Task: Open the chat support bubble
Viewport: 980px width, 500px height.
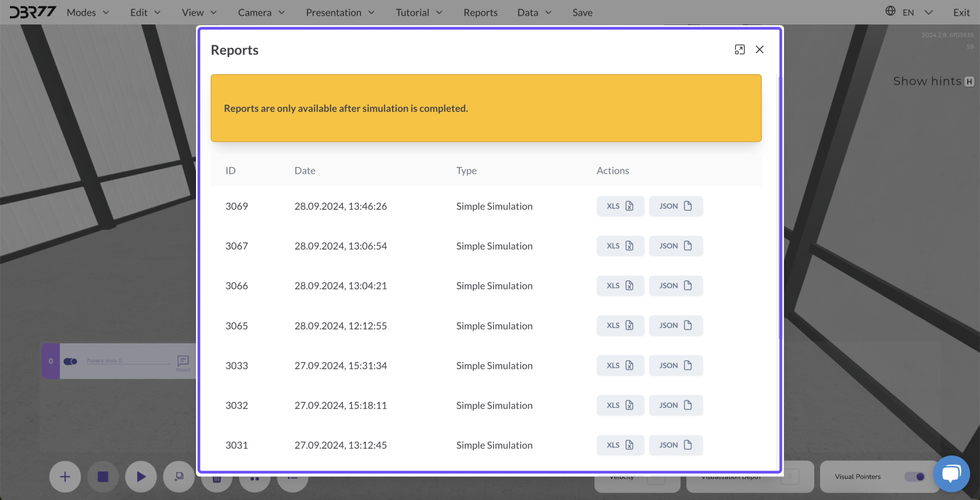Action: pos(951,474)
